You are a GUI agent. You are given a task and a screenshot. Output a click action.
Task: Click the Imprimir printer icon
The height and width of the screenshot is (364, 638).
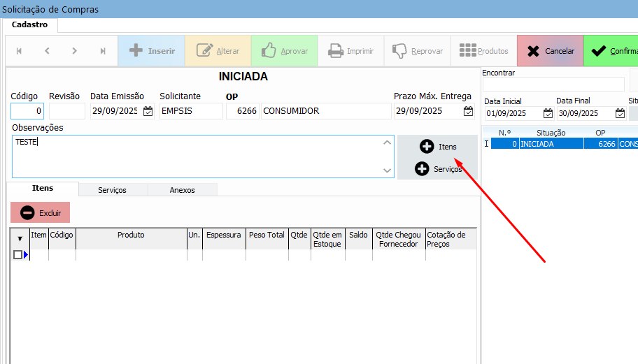pos(336,51)
